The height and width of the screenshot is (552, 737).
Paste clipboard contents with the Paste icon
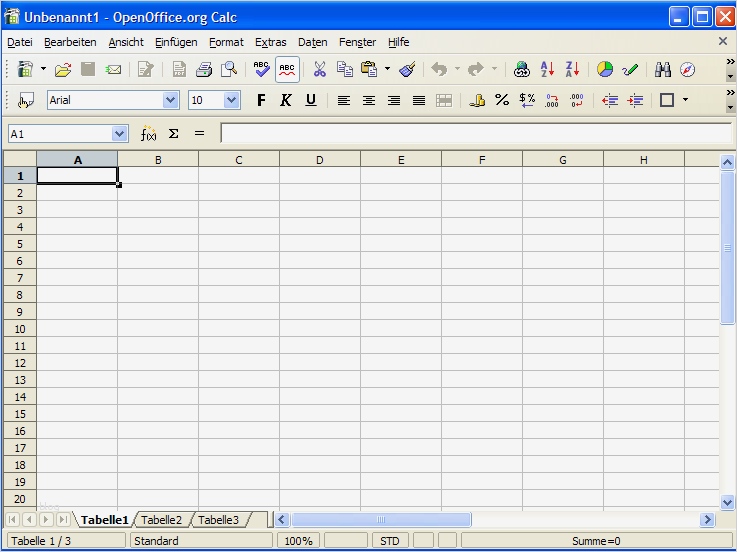[369, 70]
